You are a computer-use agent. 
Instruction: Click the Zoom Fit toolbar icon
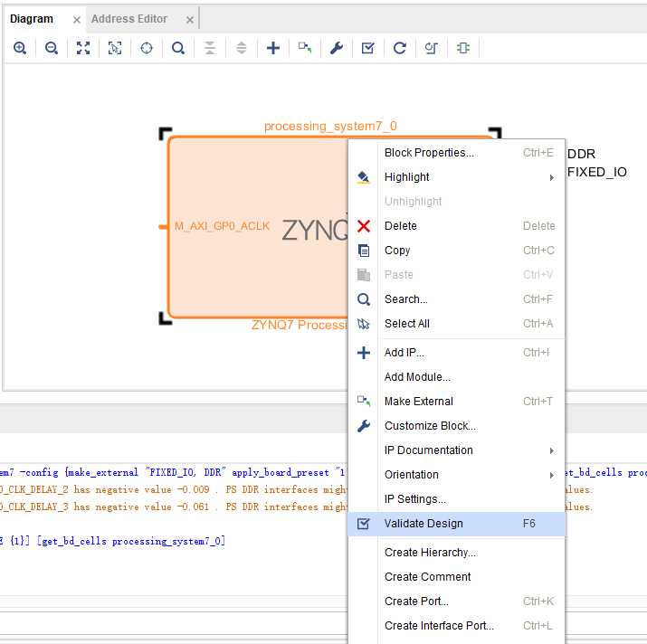(x=83, y=48)
